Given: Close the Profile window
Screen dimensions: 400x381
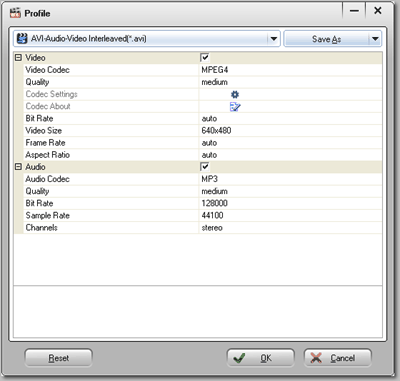Looking at the screenshot, I should point(378,11).
